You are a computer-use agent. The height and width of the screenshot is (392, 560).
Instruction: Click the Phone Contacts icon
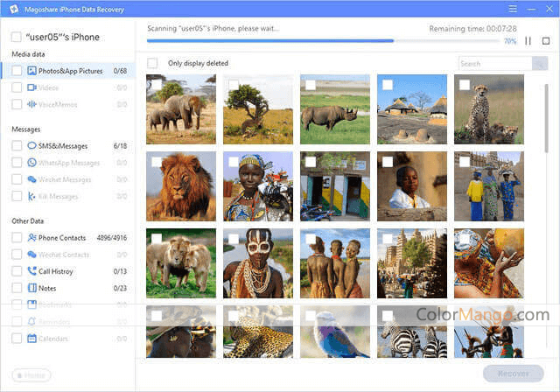pyautogui.click(x=31, y=237)
